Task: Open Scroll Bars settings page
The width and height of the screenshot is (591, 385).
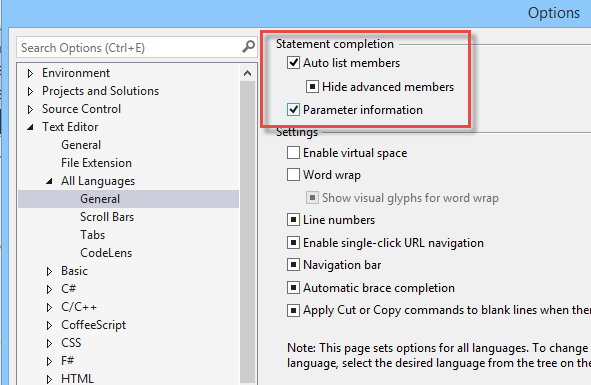Action: click(107, 217)
